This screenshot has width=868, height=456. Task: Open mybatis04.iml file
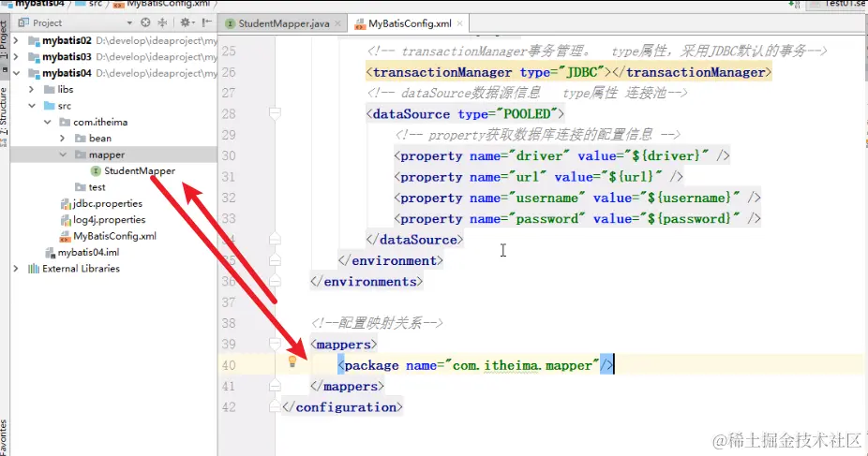(x=88, y=252)
